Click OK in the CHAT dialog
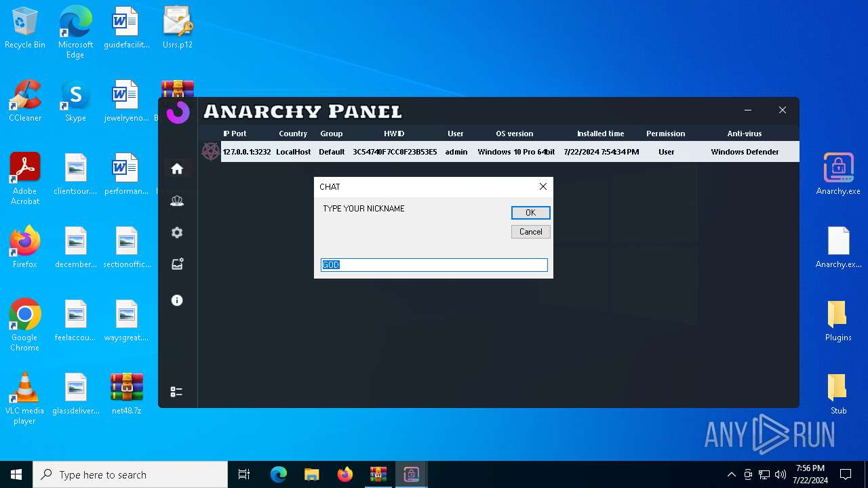Screen dimensions: 868x488 pos(530,213)
